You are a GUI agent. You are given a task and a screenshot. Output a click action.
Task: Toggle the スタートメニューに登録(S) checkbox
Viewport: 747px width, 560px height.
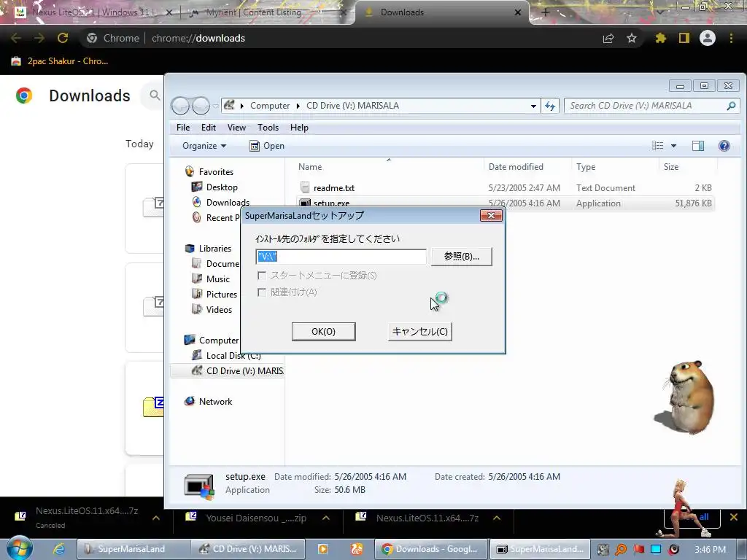point(262,275)
